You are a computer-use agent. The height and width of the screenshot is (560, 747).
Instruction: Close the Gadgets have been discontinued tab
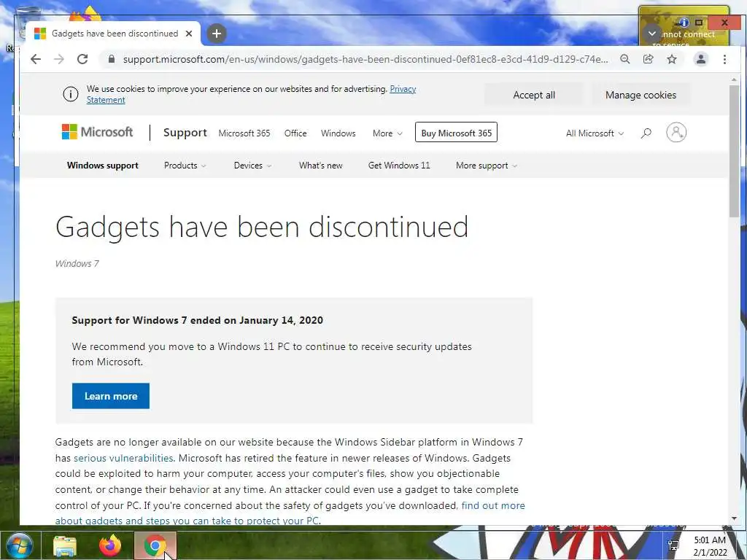(x=189, y=34)
